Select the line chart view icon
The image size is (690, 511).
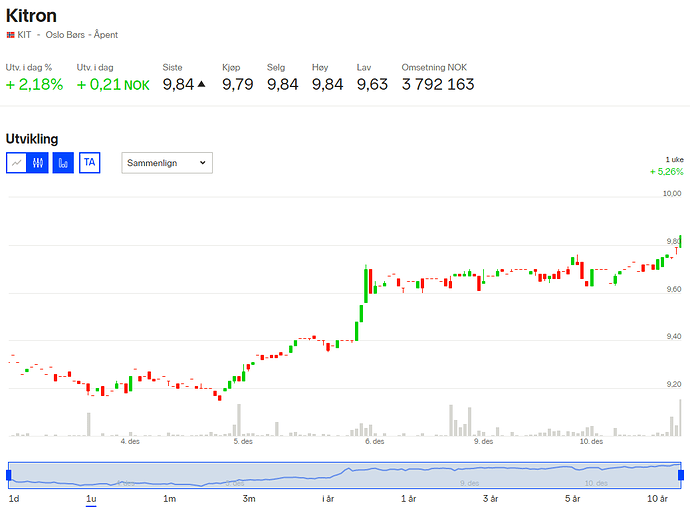click(17, 163)
